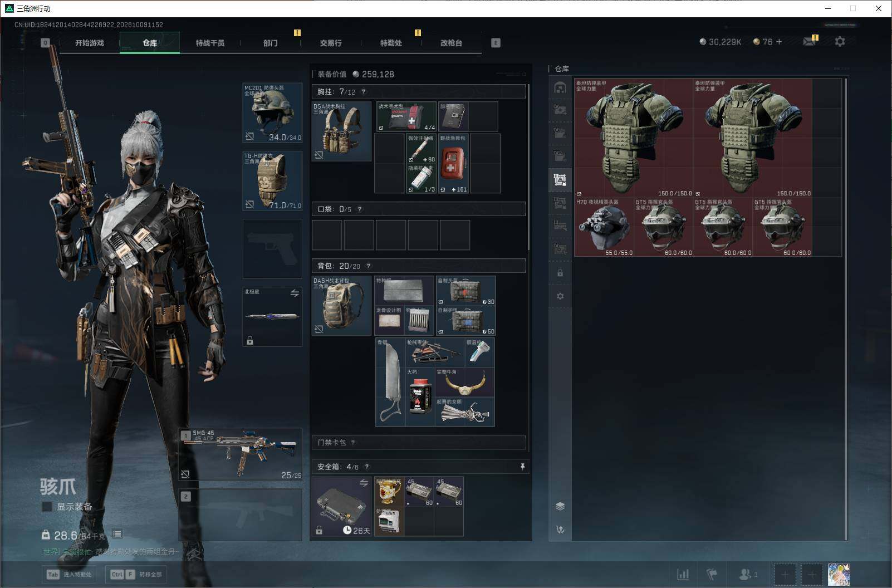Expand the 门禁卡包 section
This screenshot has width=892, height=588.
tap(418, 443)
